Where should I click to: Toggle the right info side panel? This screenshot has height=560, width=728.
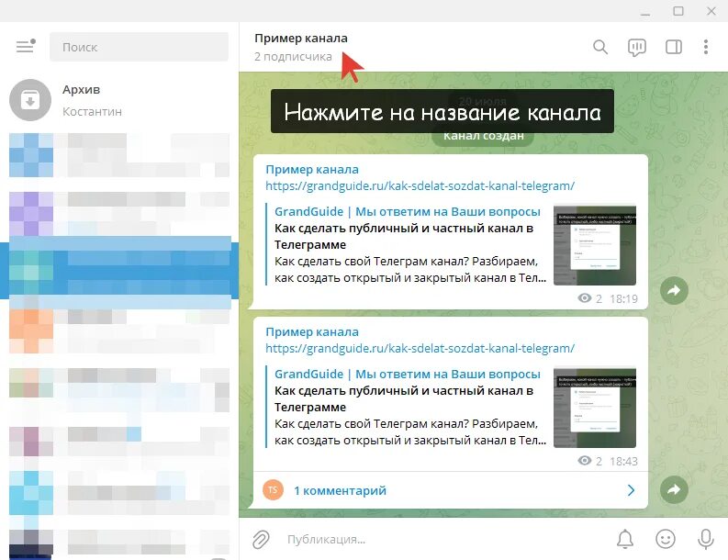coord(673,47)
